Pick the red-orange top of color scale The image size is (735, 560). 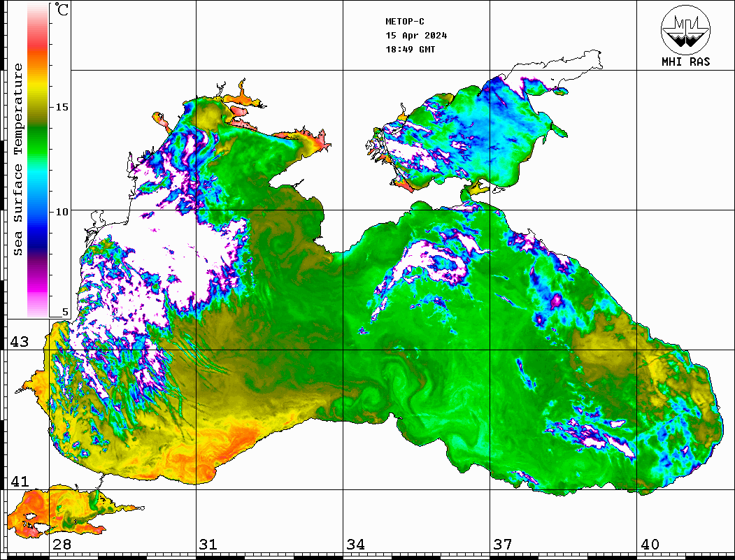click(38, 47)
